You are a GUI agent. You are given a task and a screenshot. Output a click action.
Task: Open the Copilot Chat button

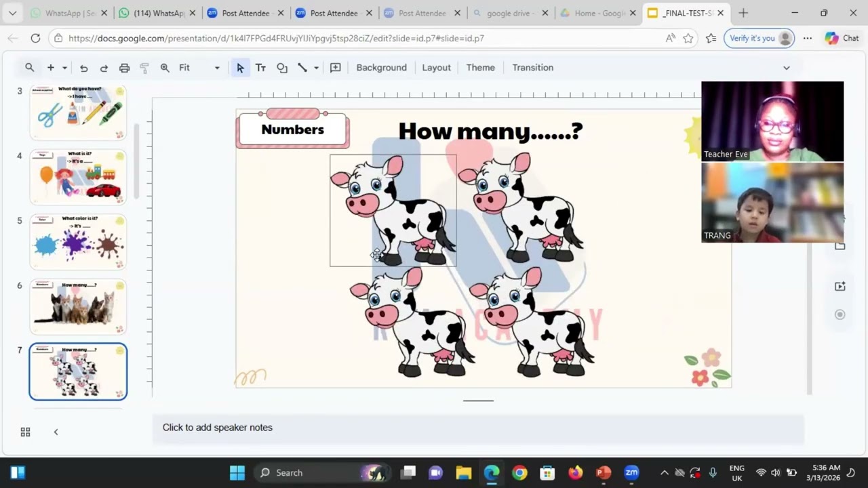click(x=842, y=38)
